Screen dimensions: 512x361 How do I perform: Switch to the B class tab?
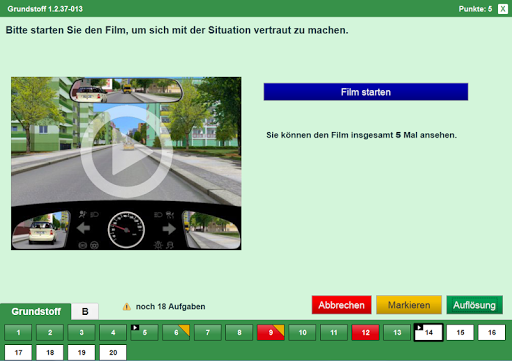85,312
